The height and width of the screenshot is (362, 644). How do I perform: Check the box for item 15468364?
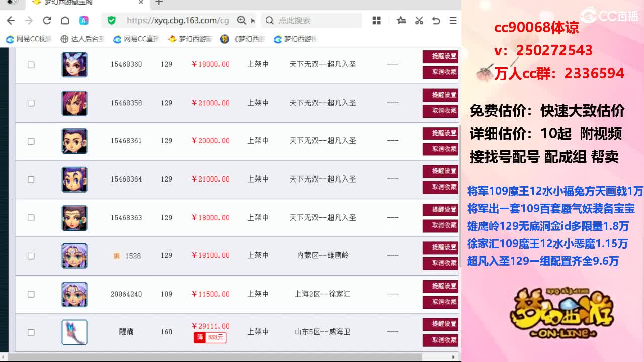[x=31, y=179]
